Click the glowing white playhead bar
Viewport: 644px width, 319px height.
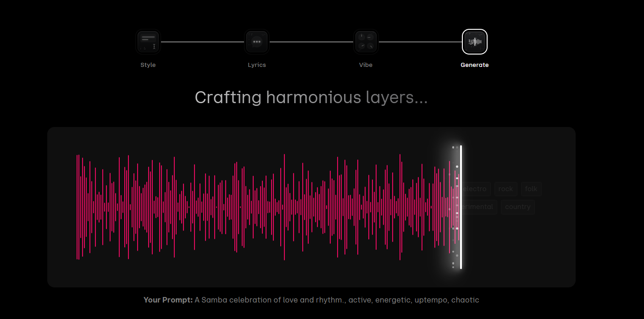tap(461, 207)
